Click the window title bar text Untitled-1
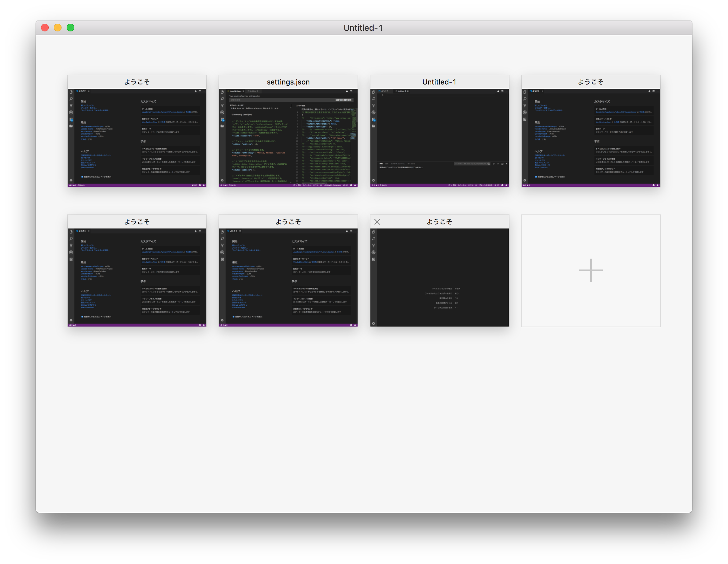728x564 pixels. 363,28
